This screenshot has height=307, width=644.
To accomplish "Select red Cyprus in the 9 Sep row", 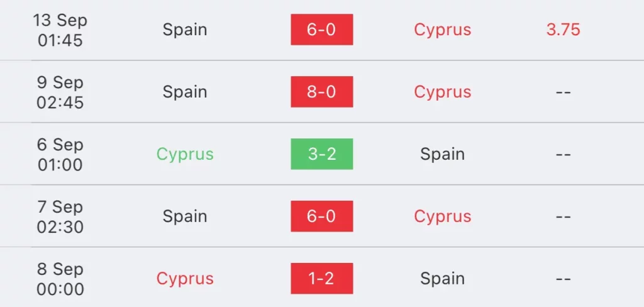I will pyautogui.click(x=442, y=92).
